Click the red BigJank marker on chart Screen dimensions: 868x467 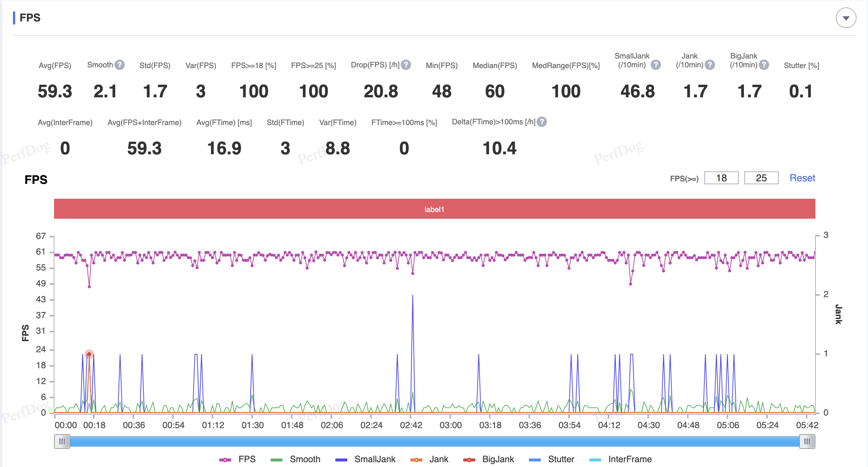pos(89,354)
